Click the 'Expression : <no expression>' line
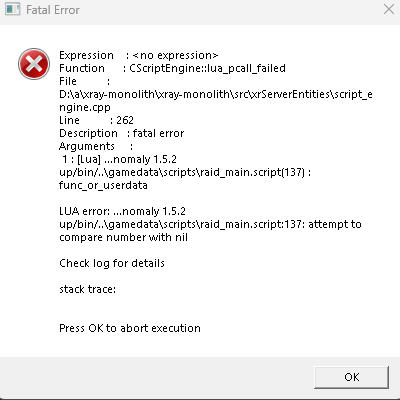Image resolution: width=400 pixels, height=400 pixels. tap(138, 55)
